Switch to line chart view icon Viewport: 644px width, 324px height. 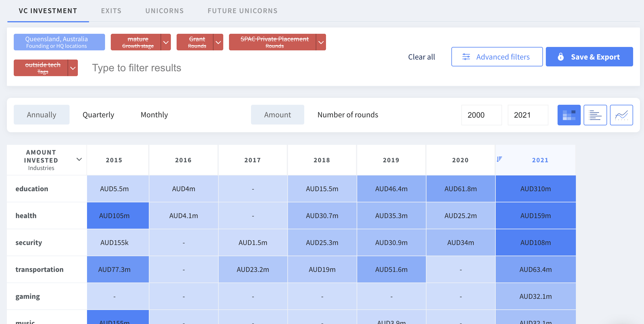pyautogui.click(x=621, y=115)
